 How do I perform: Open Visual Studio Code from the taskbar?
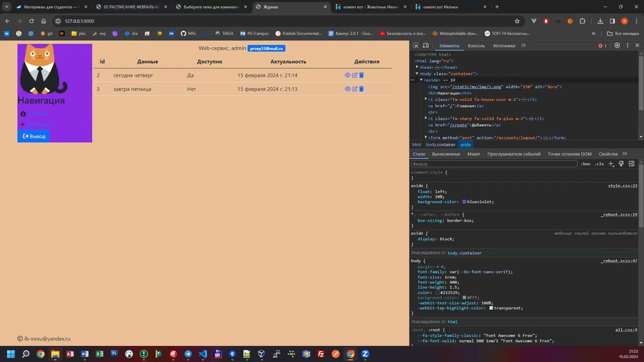(x=203, y=354)
